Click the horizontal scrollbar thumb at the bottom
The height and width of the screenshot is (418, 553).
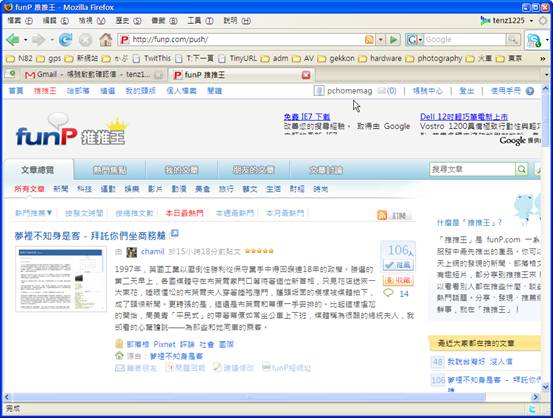[249, 397]
